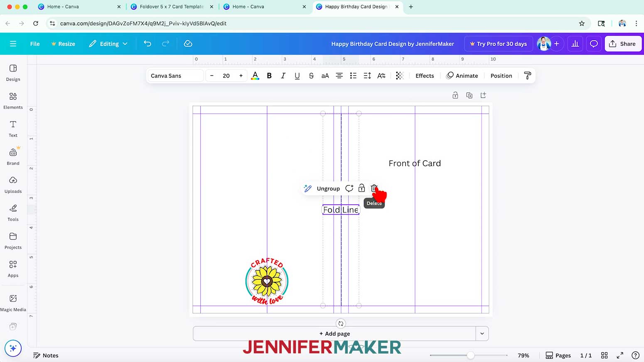644x362 pixels.
Task: Click the Canva AI assistant sparkle button
Action: (x=13, y=348)
